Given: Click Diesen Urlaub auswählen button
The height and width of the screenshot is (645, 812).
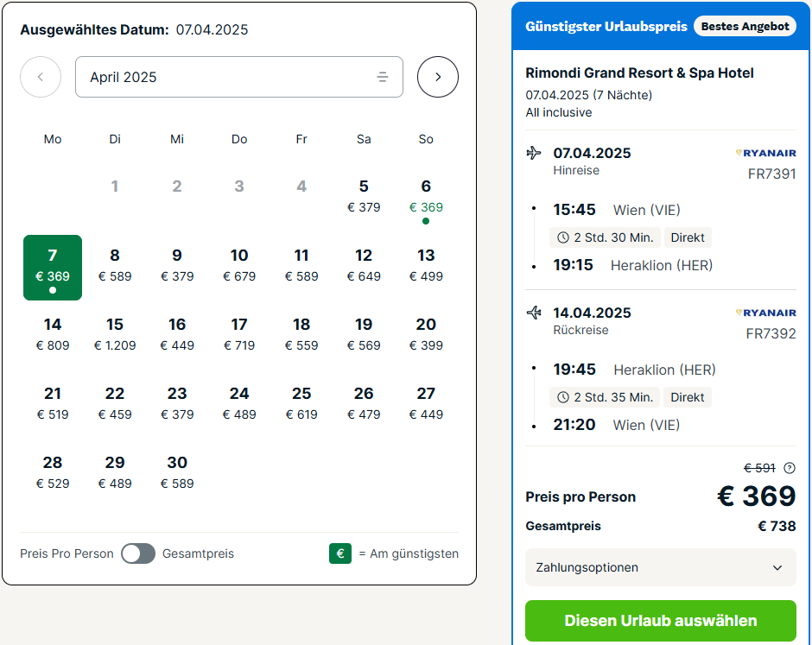Looking at the screenshot, I should pos(660,620).
